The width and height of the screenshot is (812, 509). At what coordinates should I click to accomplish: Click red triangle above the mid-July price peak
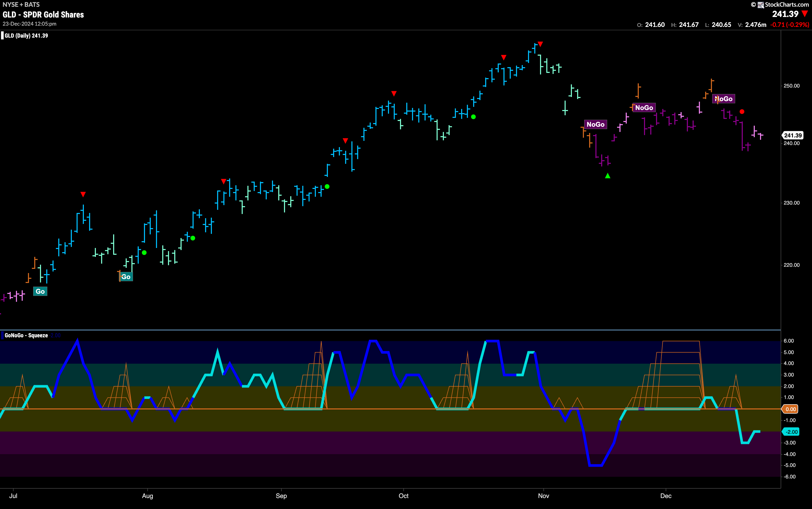tap(83, 194)
